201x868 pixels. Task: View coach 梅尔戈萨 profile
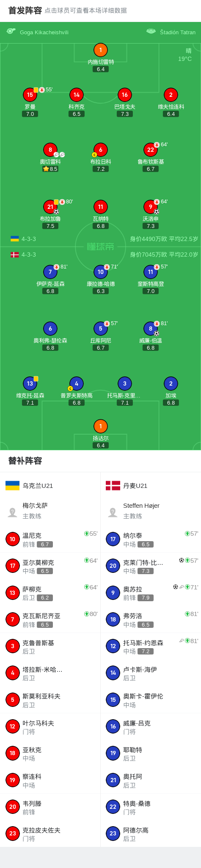(x=50, y=511)
